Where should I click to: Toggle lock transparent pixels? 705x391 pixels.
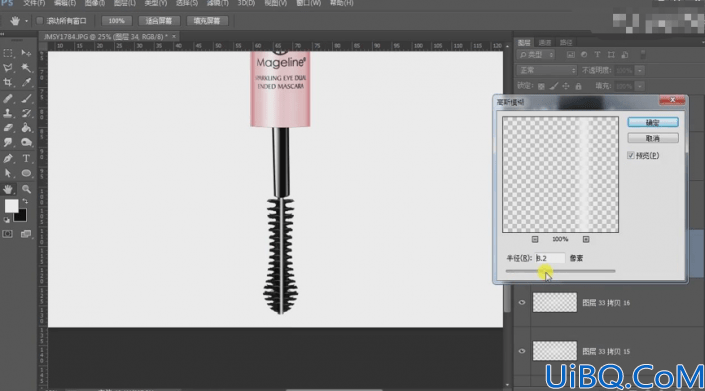[x=541, y=86]
